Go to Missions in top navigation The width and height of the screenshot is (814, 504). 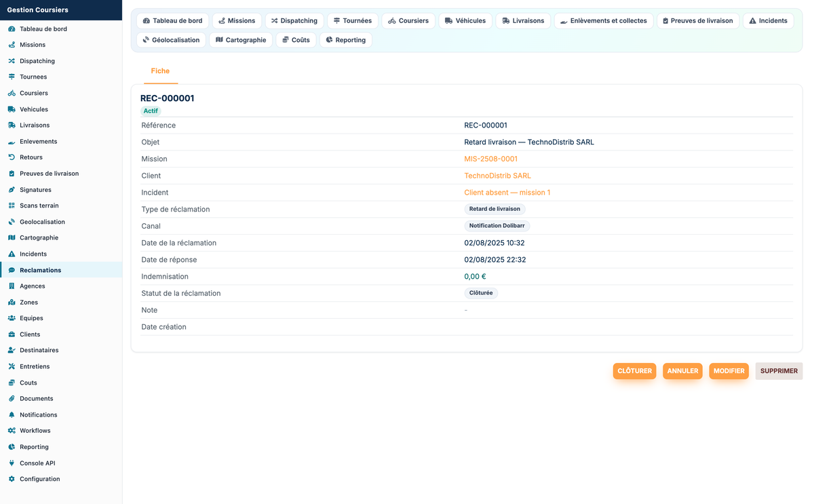tap(237, 21)
